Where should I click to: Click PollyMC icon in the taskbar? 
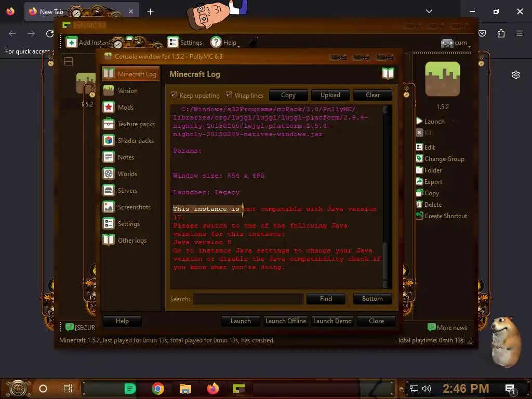tap(239, 389)
